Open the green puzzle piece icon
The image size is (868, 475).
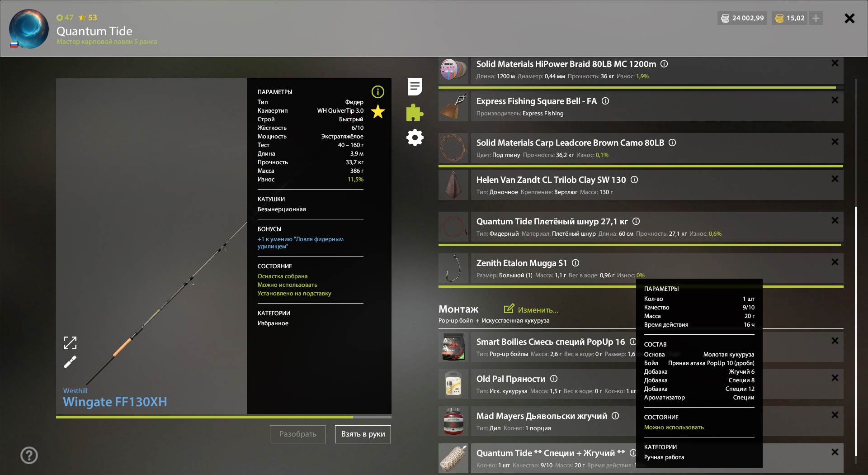tap(415, 112)
